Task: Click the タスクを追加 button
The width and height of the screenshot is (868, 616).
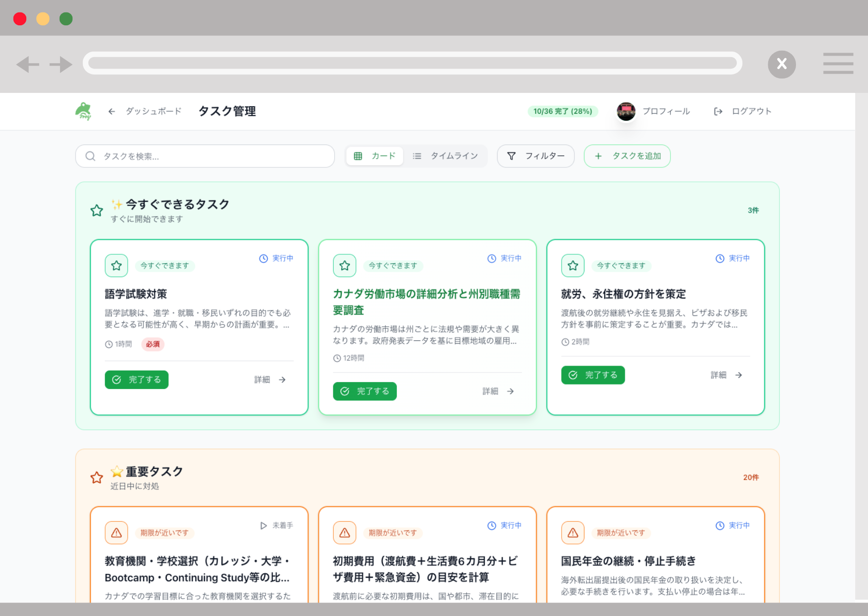Action: pos(627,156)
